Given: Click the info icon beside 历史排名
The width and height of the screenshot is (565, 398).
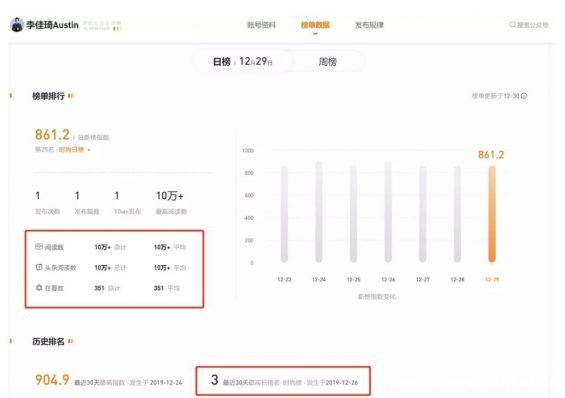Looking at the screenshot, I should pos(71,341).
